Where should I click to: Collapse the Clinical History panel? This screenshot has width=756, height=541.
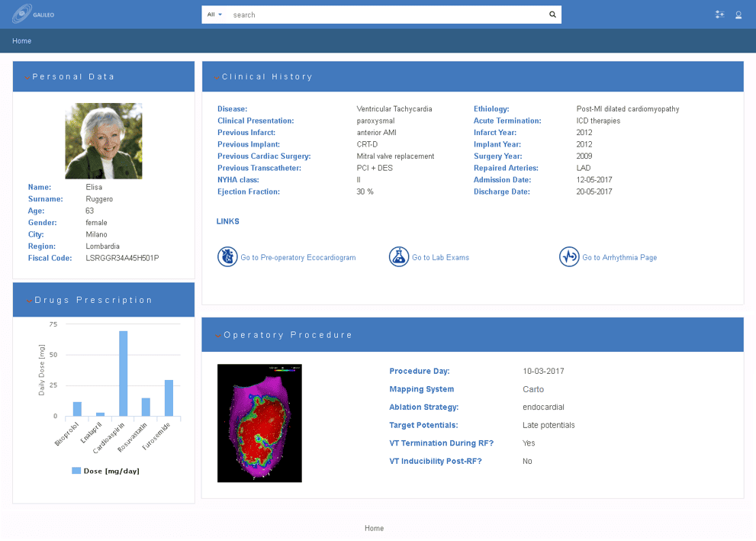217,77
